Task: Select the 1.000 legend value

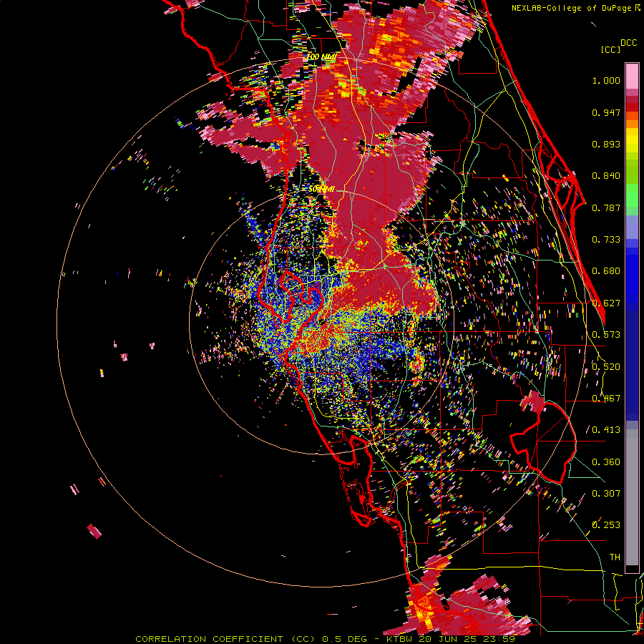Action: point(606,80)
